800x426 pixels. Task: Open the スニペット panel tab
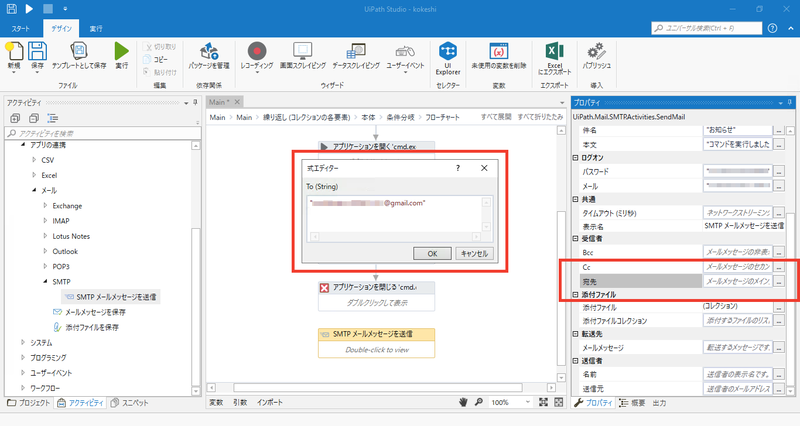[x=130, y=403]
